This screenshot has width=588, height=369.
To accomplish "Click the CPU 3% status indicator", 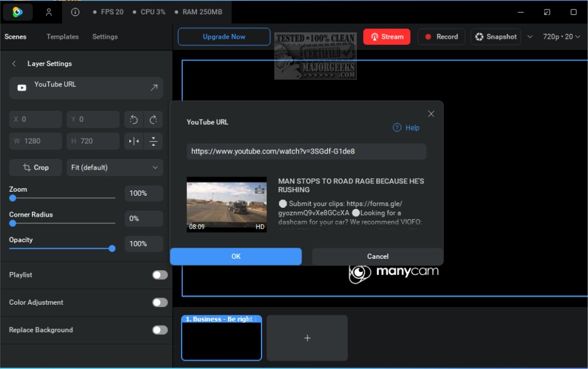I will (x=149, y=12).
